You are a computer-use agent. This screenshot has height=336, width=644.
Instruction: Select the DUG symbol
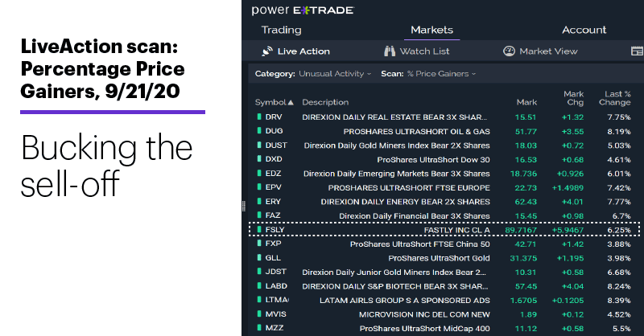click(274, 131)
